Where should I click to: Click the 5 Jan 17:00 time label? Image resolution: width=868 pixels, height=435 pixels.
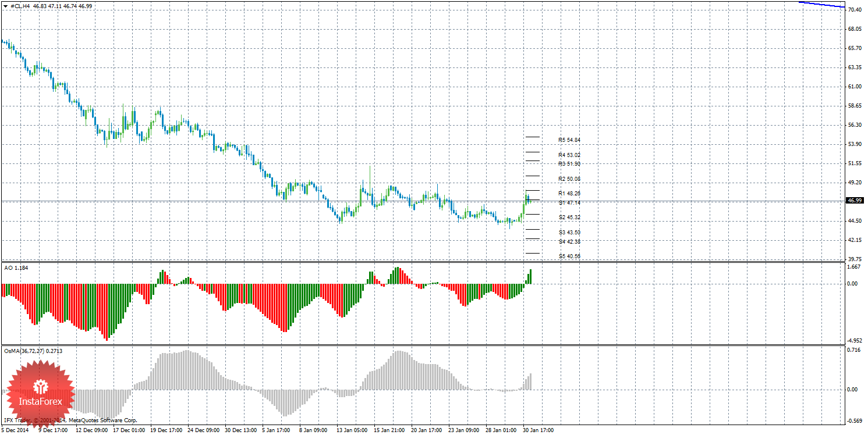[x=277, y=431]
